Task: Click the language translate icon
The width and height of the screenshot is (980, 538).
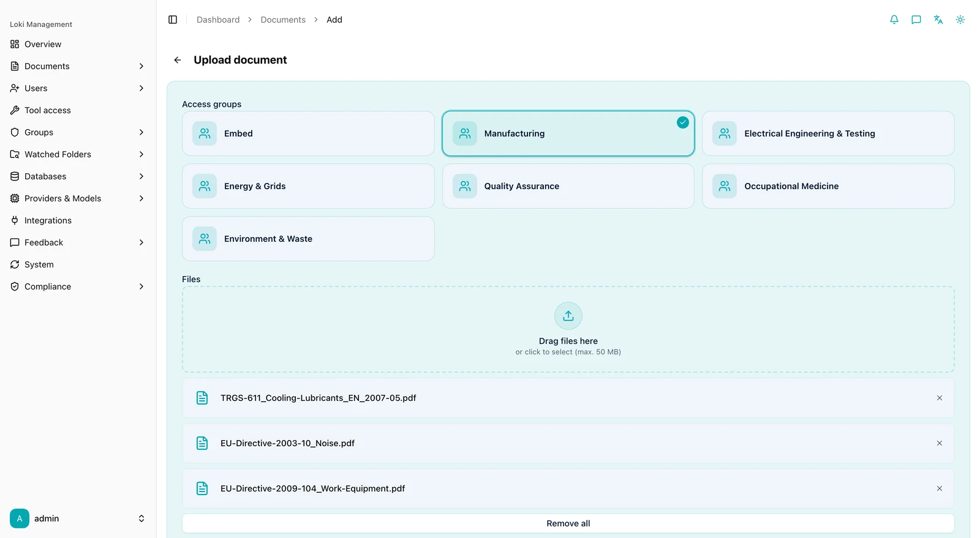Action: click(938, 20)
